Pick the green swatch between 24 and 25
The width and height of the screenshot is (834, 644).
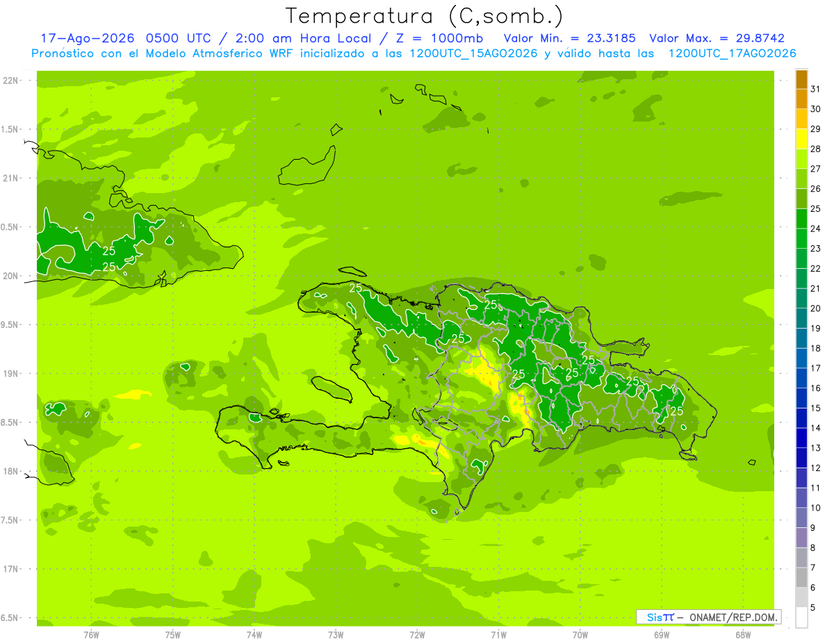coord(801,218)
